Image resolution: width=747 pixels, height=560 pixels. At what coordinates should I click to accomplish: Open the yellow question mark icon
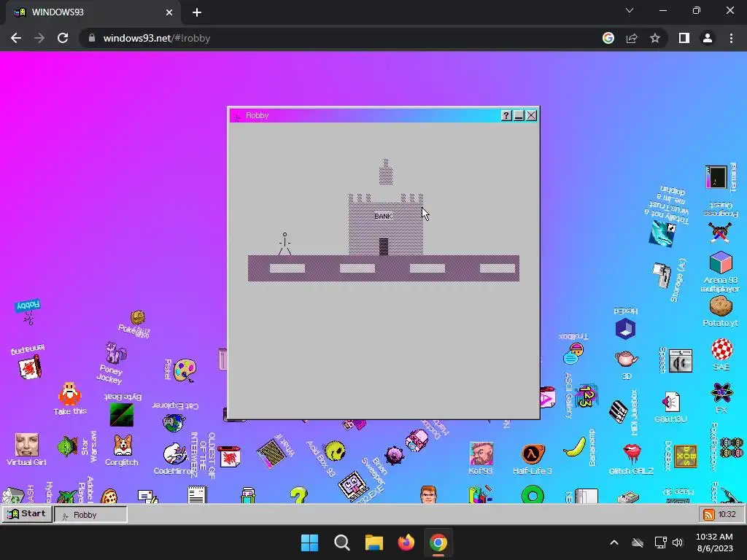[298, 495]
